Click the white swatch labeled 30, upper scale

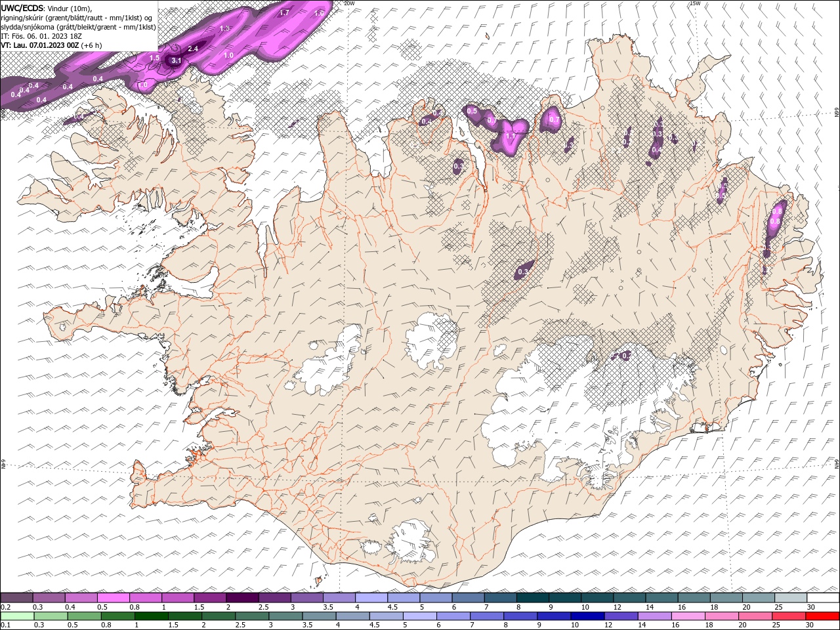coord(823,598)
